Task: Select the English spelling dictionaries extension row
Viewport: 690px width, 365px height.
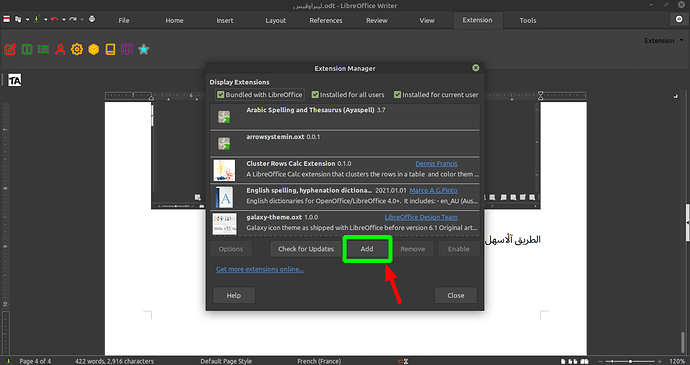Action: pyautogui.click(x=345, y=197)
